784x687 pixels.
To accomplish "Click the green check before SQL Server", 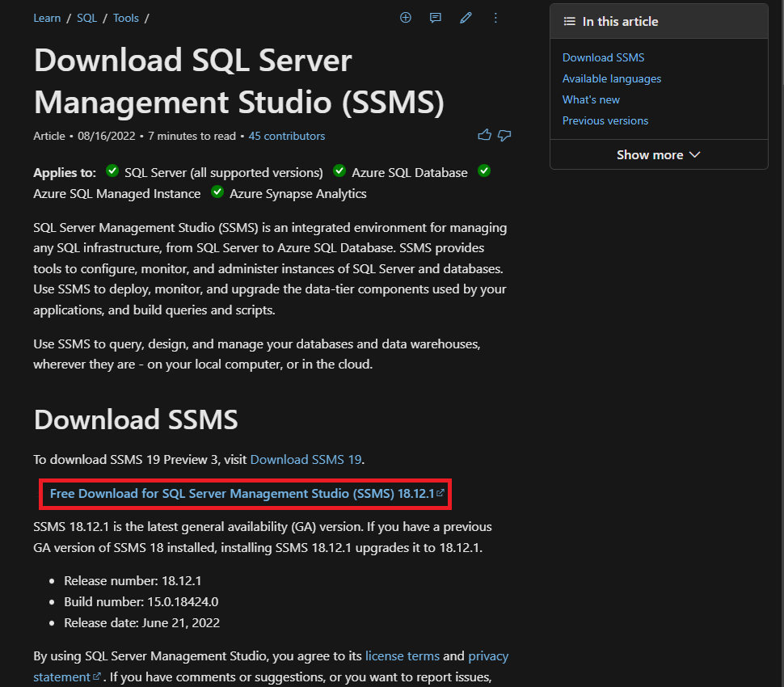I will coord(112,171).
